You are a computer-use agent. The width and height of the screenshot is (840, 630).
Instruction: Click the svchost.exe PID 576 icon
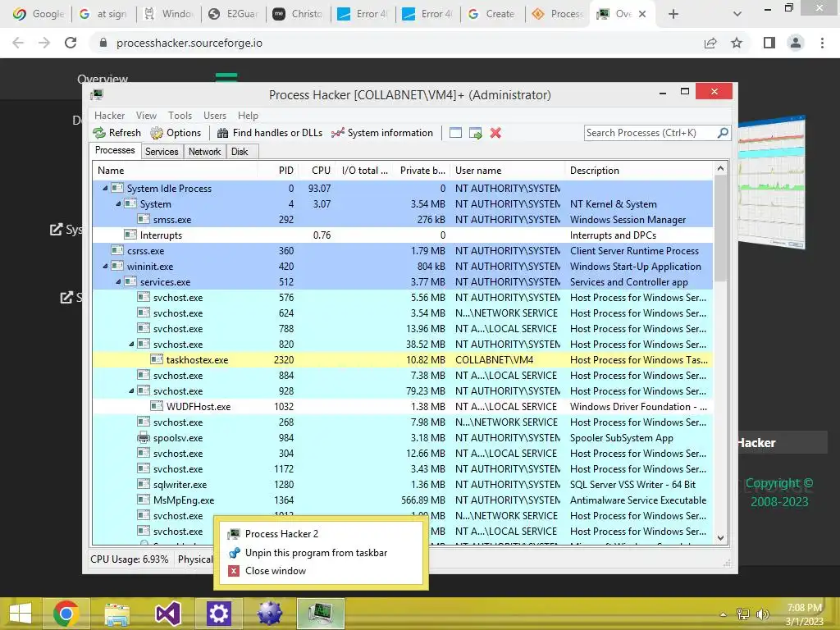pos(143,297)
